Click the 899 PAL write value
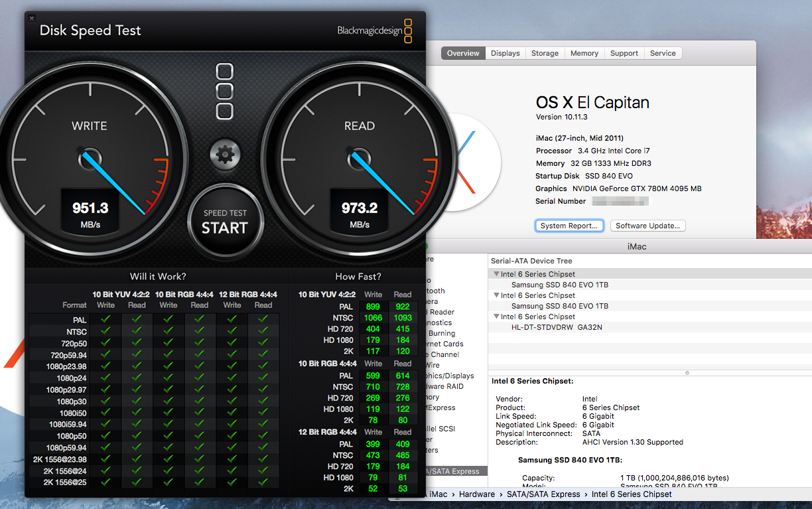The height and width of the screenshot is (509, 812). click(373, 307)
